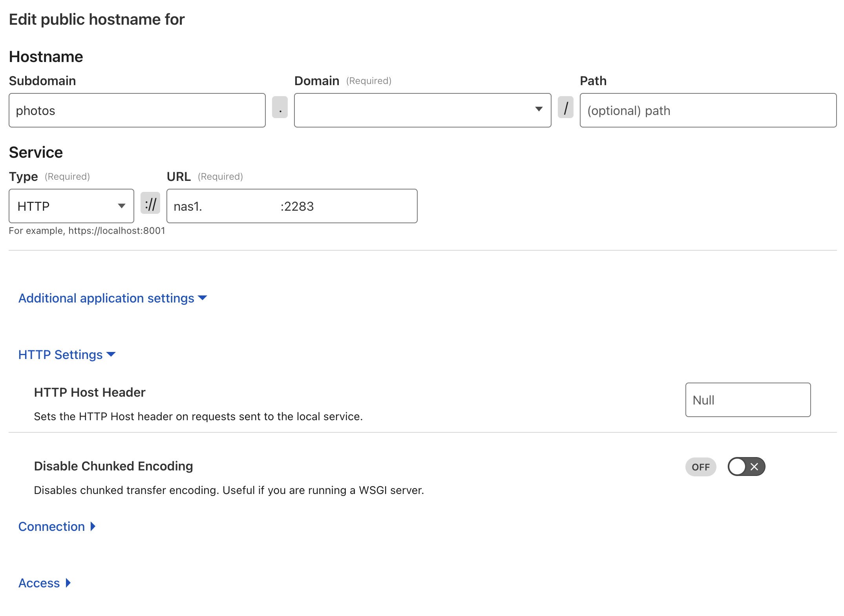844x616 pixels.
Task: Open the Type dropdown showing HTTP
Action: tap(71, 206)
